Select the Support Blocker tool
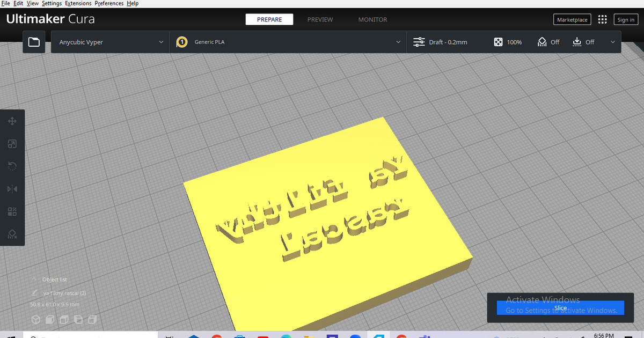This screenshot has width=644, height=338. (x=12, y=234)
